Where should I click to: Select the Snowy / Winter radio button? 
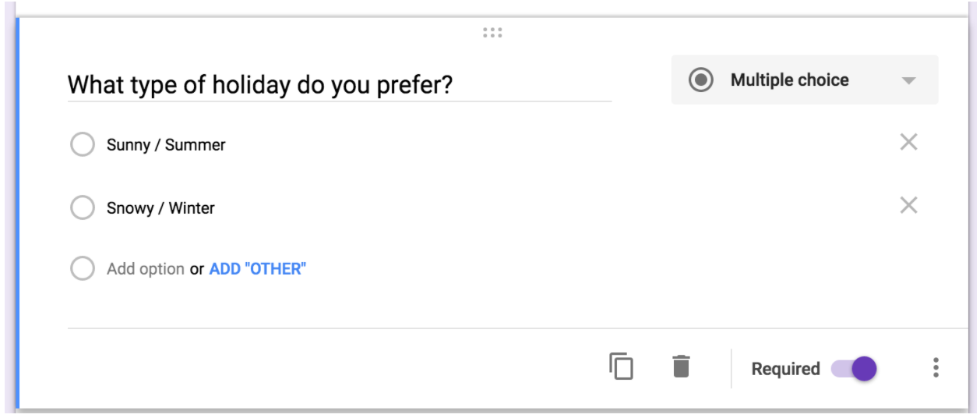[82, 207]
